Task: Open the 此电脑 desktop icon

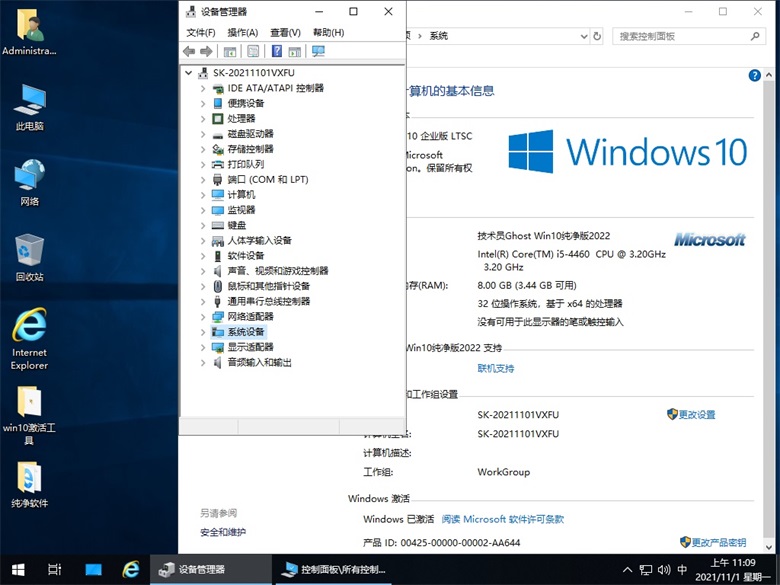Action: pyautogui.click(x=29, y=101)
